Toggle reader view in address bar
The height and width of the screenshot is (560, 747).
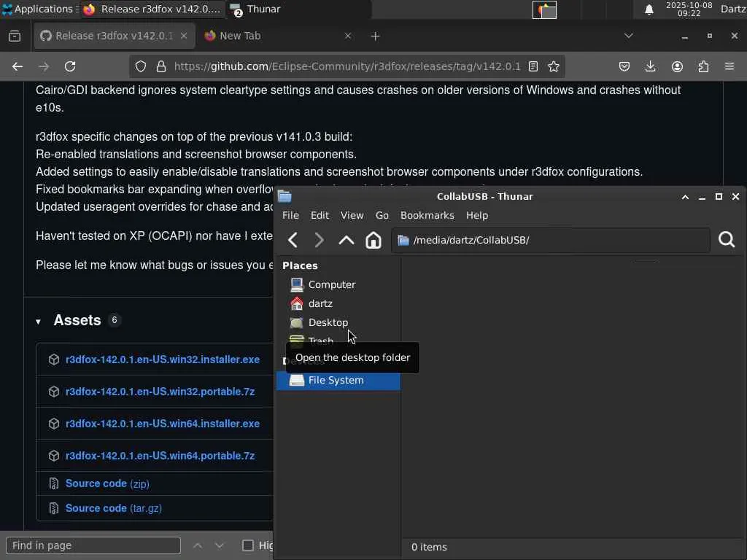pos(533,66)
